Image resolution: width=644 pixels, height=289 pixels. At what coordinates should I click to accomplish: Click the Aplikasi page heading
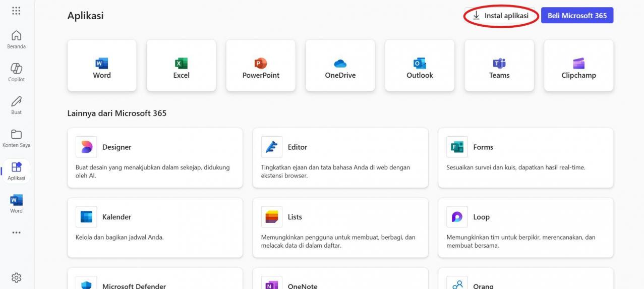[86, 16]
